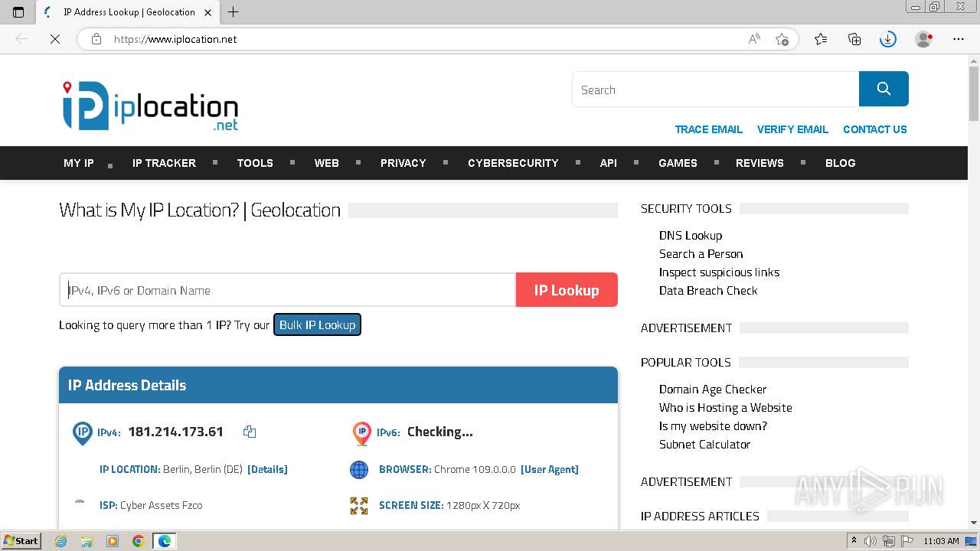Open IP TRACKER menu item

click(164, 163)
